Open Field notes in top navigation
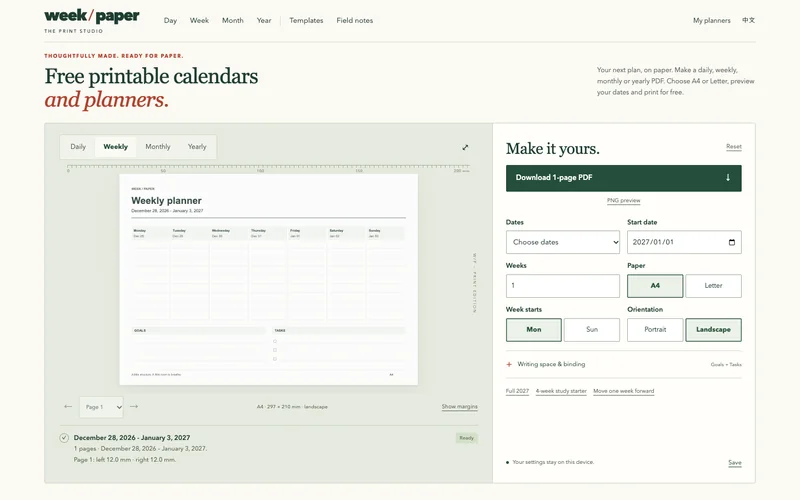 355,20
